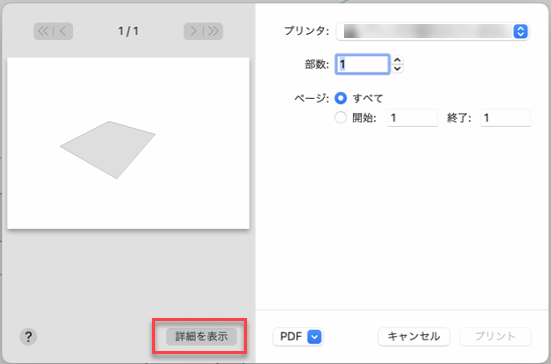The image size is (551, 364).
Task: Click the 開始 start page field
Action: (413, 118)
